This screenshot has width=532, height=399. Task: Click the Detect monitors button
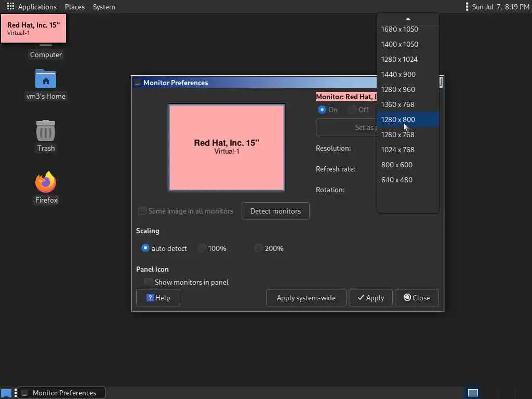[275, 211]
